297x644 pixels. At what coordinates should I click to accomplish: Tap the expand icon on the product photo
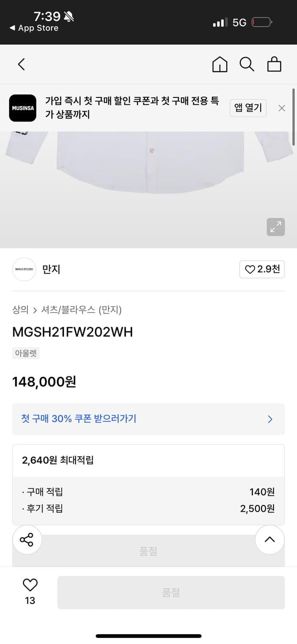pos(276,227)
